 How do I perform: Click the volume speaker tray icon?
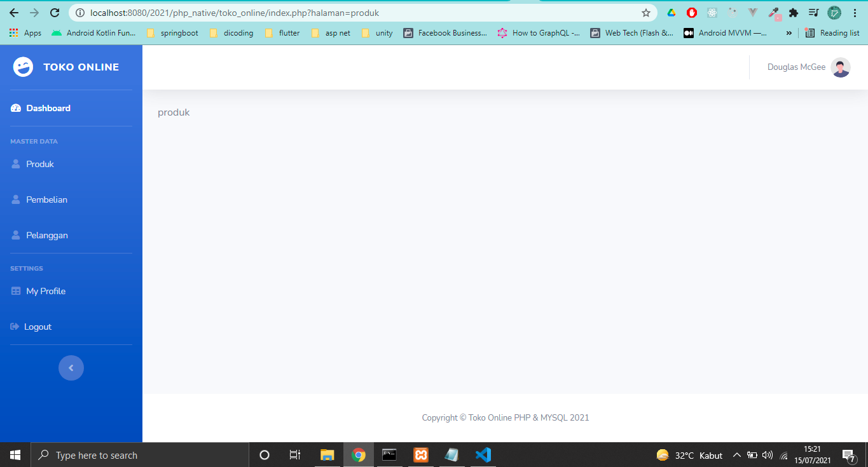click(768, 455)
